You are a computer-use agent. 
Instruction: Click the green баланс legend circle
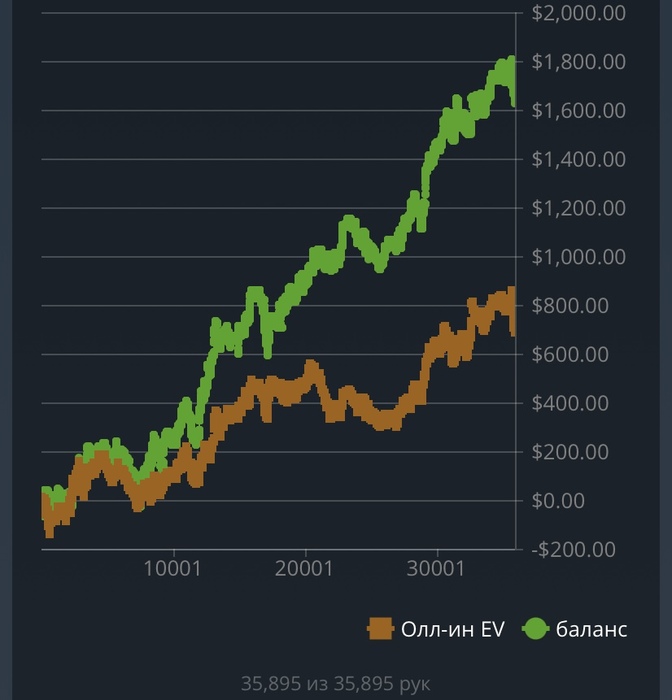coord(535,629)
